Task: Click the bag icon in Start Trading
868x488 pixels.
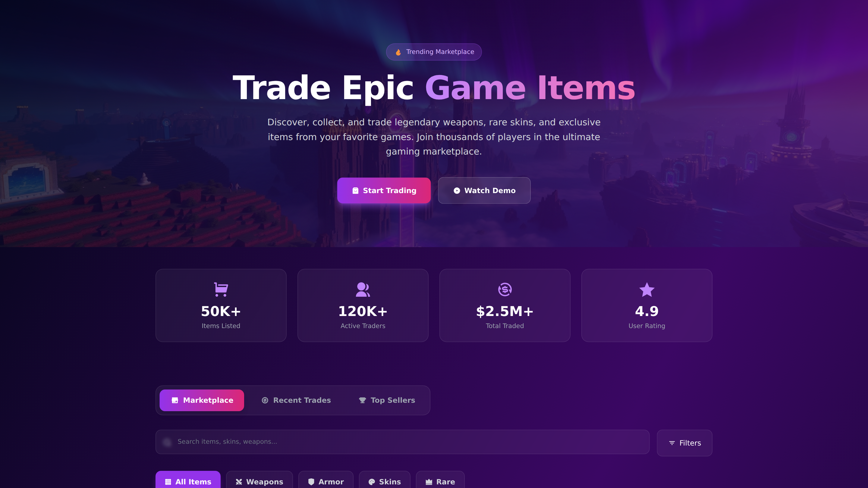Action: (355, 191)
